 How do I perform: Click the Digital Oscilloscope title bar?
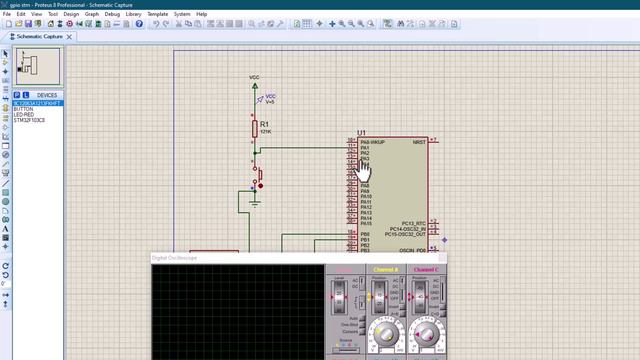(299, 258)
